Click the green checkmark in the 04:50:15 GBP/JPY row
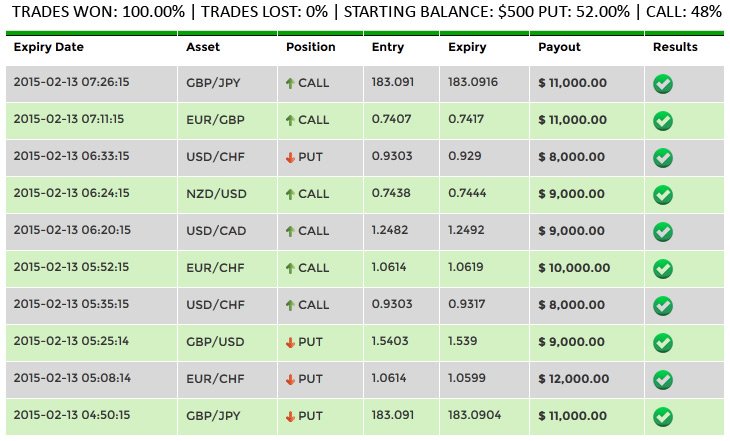 click(x=662, y=417)
